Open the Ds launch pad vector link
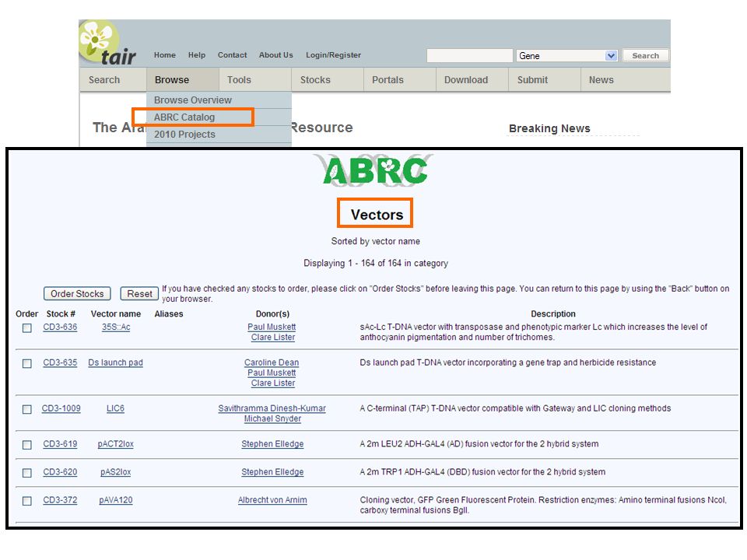The width and height of the screenshot is (747, 560). [115, 362]
